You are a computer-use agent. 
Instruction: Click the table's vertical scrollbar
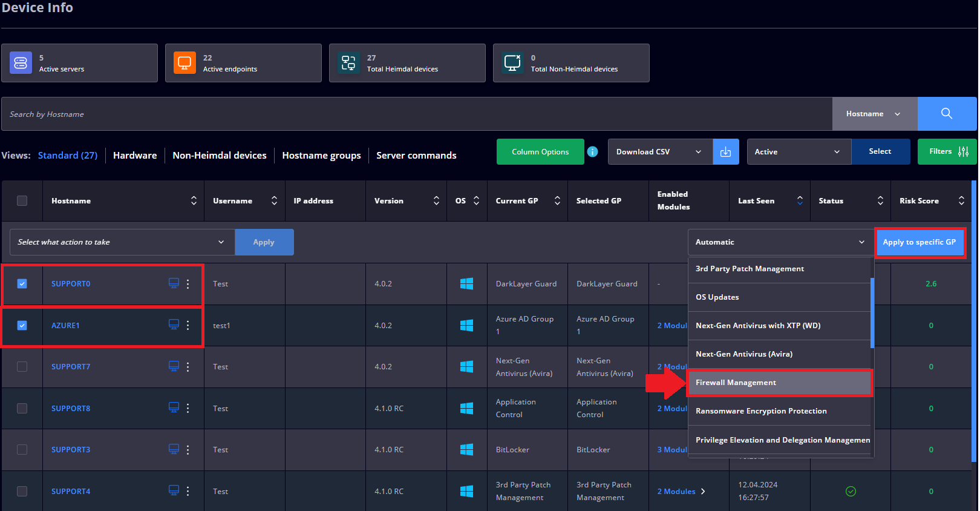[x=974, y=321]
